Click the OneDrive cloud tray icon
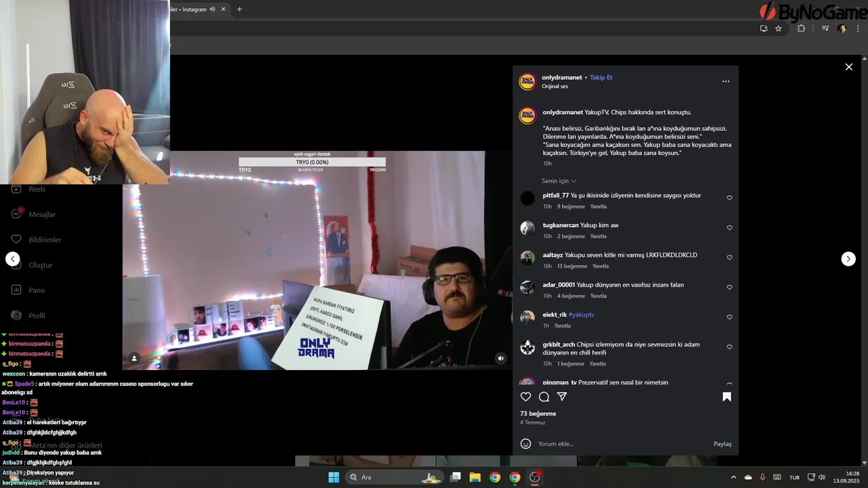Screen dimensions: 868x488 748,477
